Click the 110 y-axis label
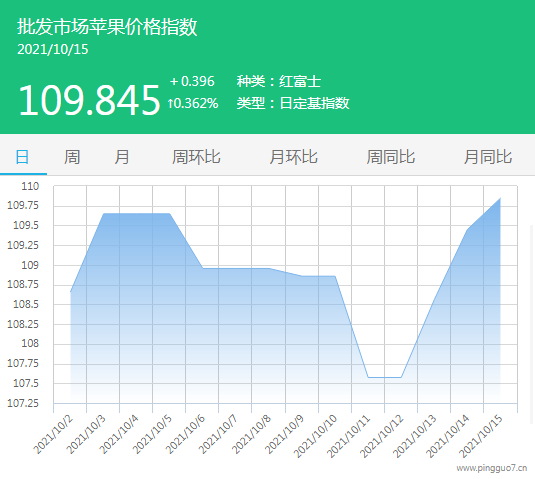 click(x=30, y=186)
